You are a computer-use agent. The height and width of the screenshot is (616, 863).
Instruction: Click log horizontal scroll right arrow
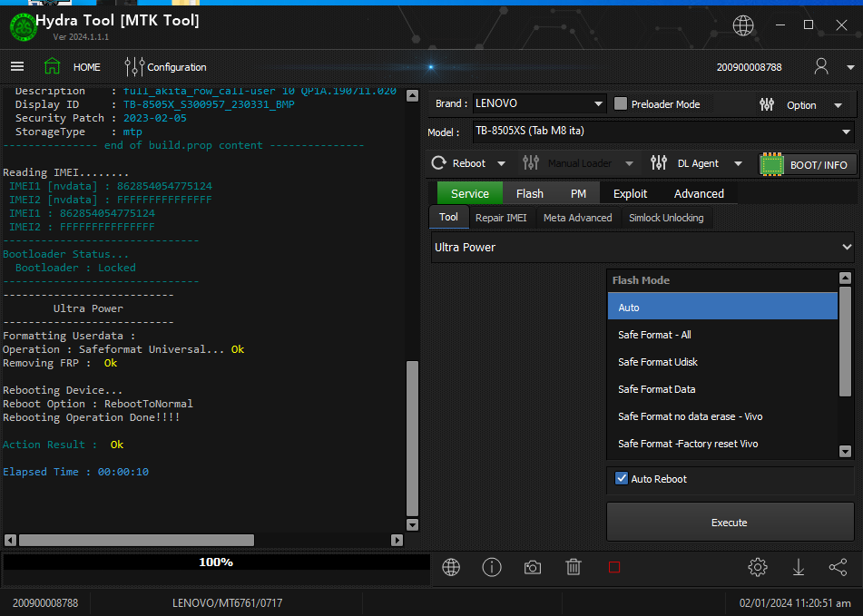pyautogui.click(x=397, y=540)
